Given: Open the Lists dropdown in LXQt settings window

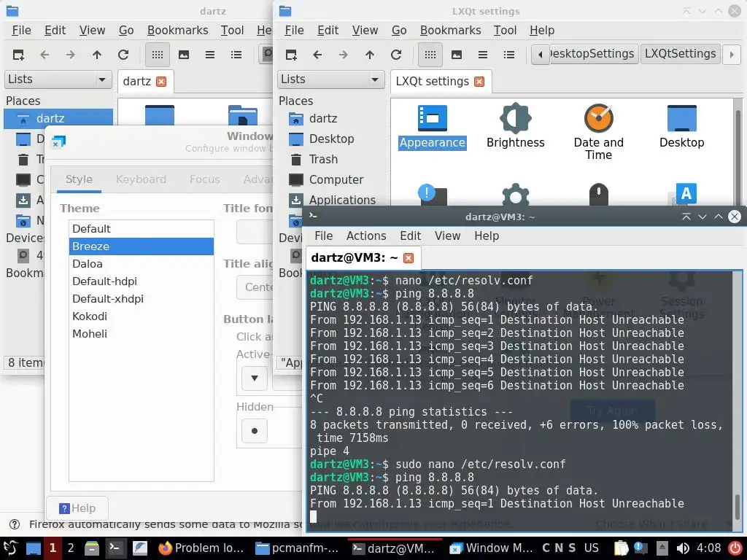Looking at the screenshot, I should tap(330, 79).
